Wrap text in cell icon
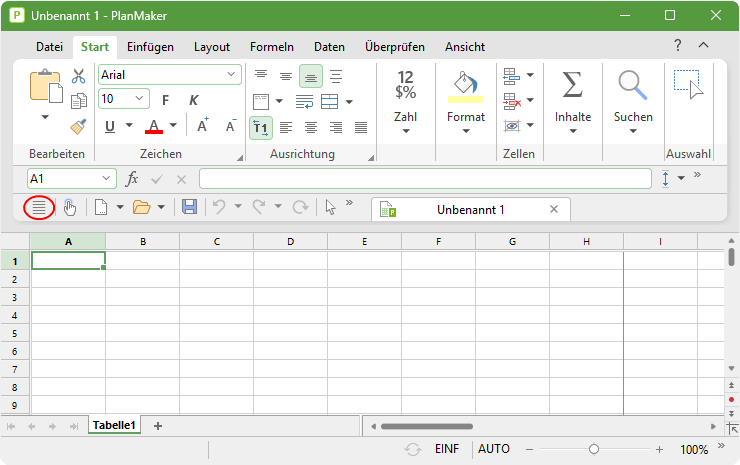 point(304,101)
